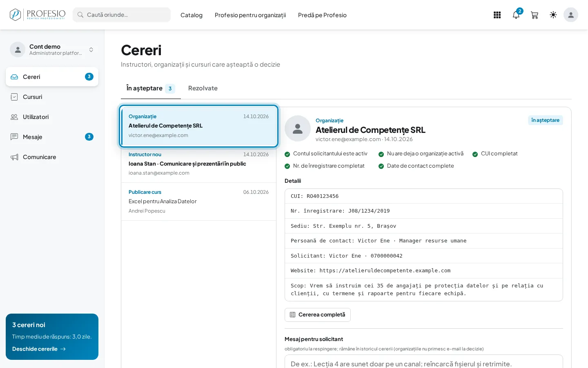Select Excel pentru Analiza Datelor request
The height and width of the screenshot is (368, 588).
point(198,202)
